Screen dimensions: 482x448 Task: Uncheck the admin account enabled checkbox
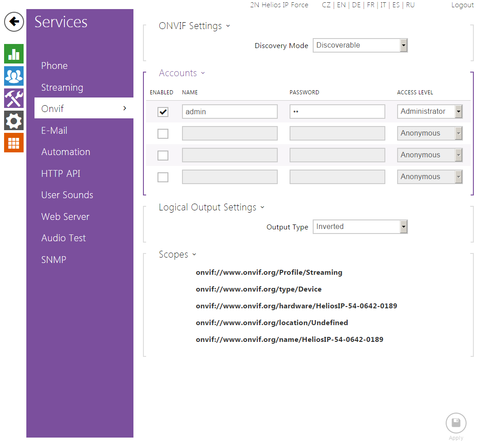coord(163,112)
